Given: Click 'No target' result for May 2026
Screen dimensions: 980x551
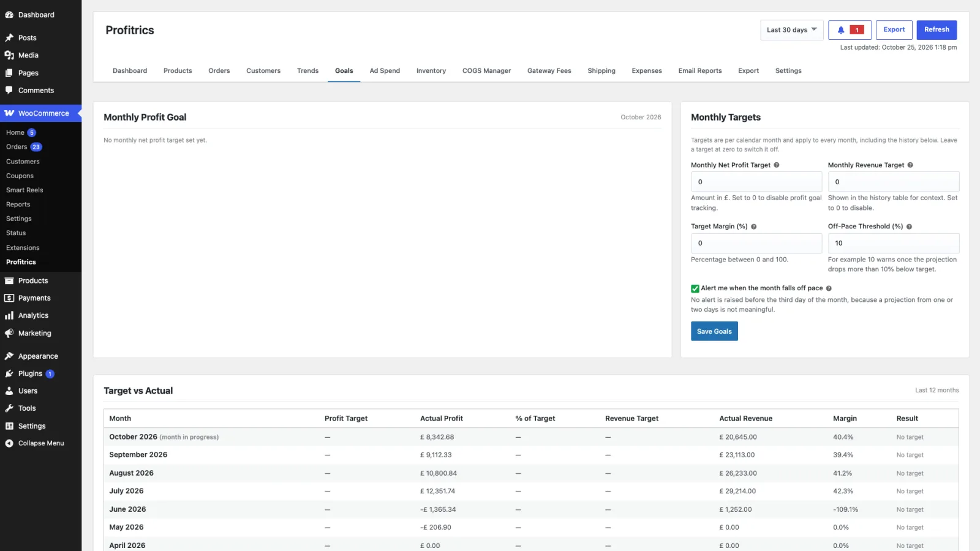Looking at the screenshot, I should 910,528.
